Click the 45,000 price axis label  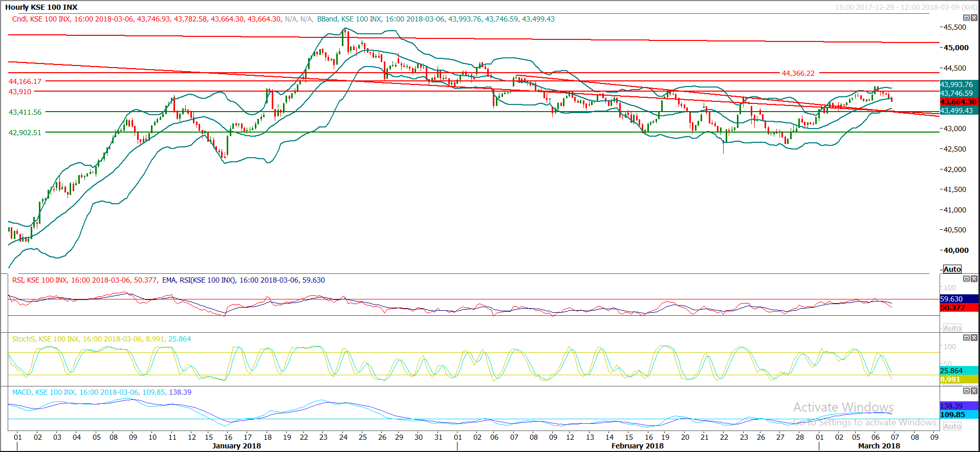956,48
